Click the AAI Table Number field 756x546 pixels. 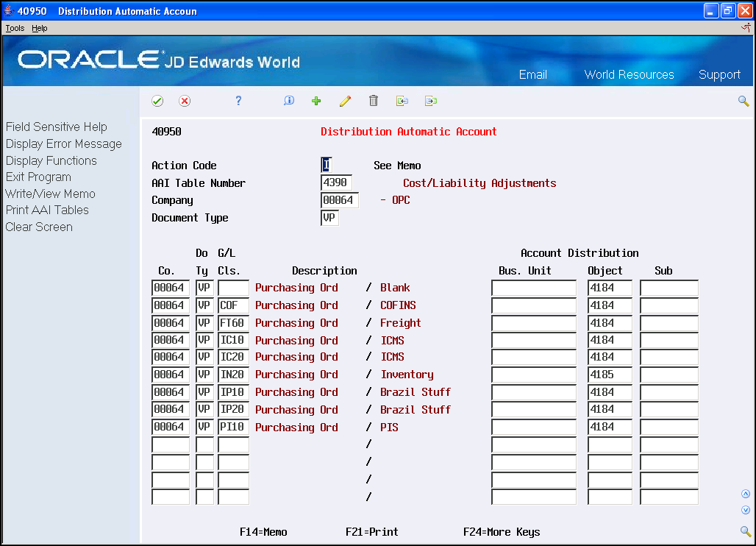click(336, 182)
